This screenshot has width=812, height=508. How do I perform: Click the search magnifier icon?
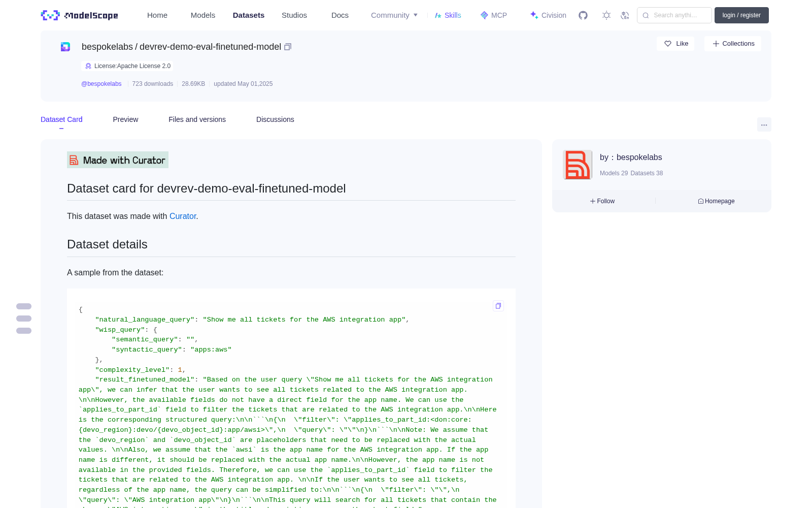[646, 15]
